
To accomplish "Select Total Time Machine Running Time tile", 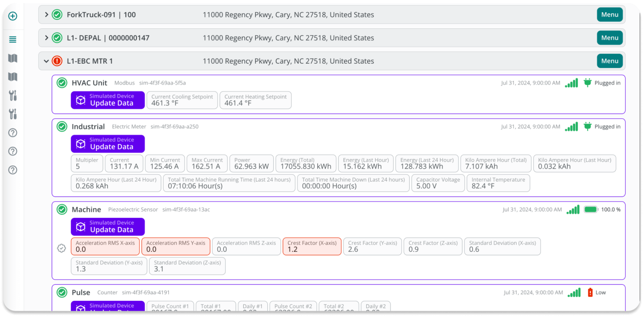I will (229, 183).
